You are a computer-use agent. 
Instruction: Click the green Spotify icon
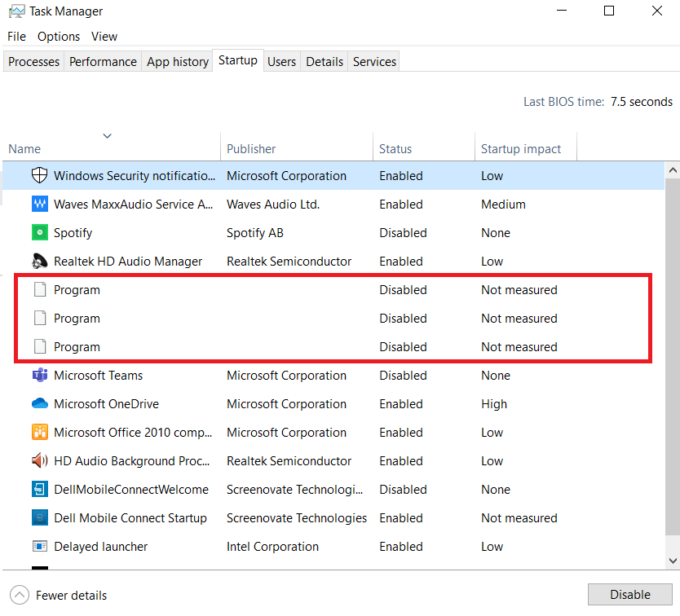pyautogui.click(x=39, y=232)
